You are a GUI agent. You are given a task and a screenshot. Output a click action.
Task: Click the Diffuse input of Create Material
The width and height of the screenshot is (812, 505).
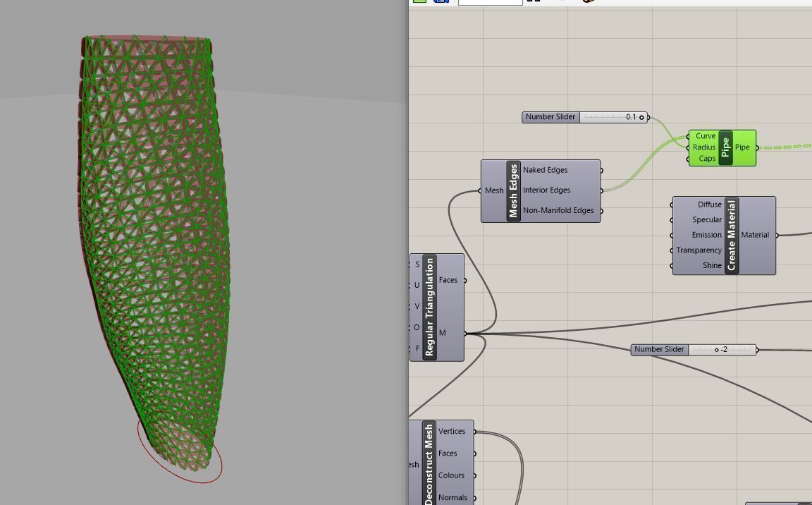(x=710, y=205)
